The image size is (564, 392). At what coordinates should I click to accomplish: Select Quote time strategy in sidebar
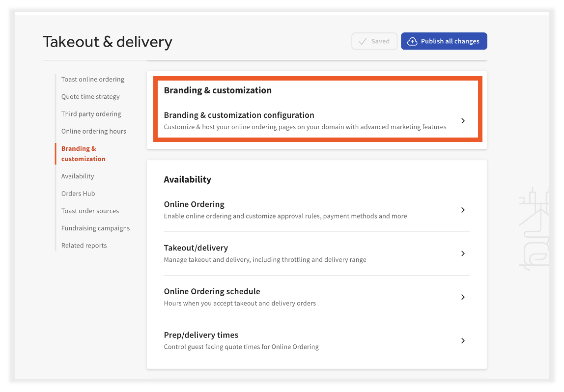point(90,96)
